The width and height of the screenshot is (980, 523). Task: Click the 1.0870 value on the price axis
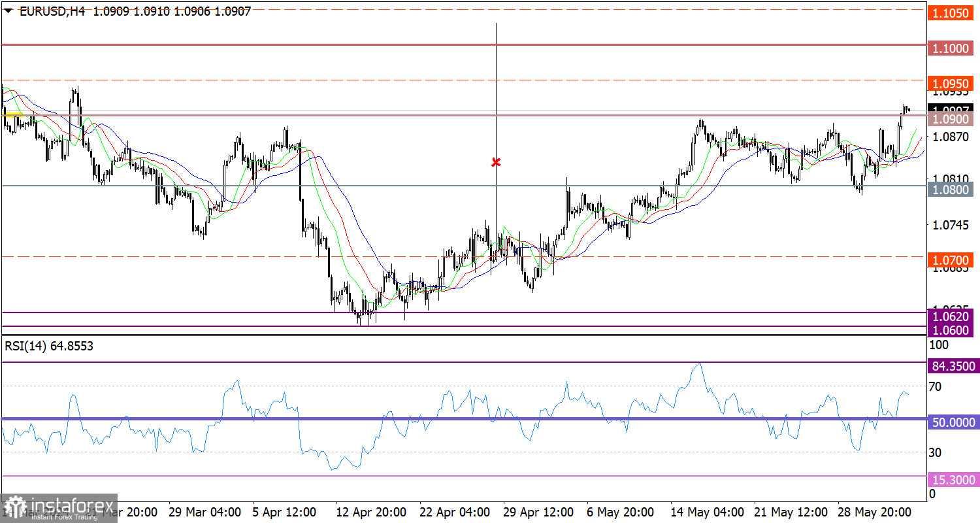951,137
